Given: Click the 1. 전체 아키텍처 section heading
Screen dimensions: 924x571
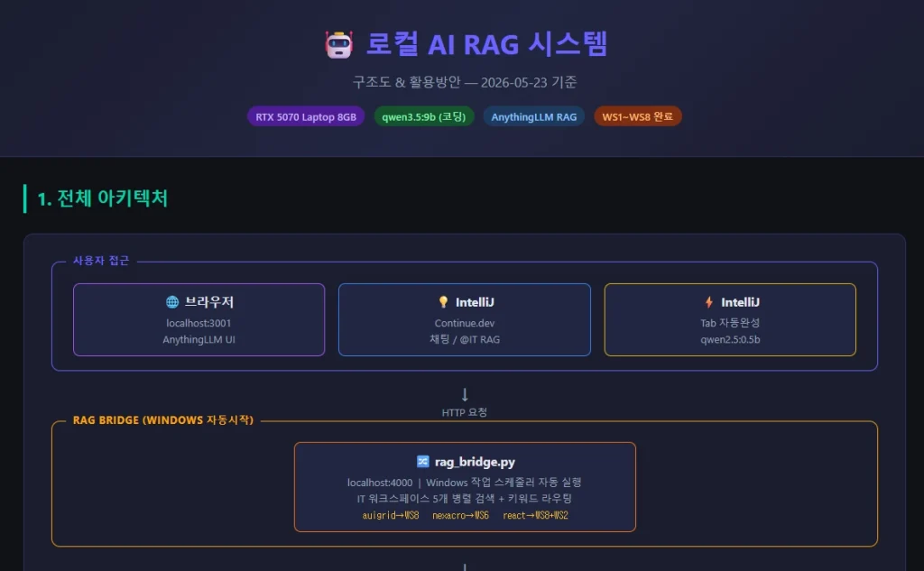Looking at the screenshot, I should pos(103,198).
